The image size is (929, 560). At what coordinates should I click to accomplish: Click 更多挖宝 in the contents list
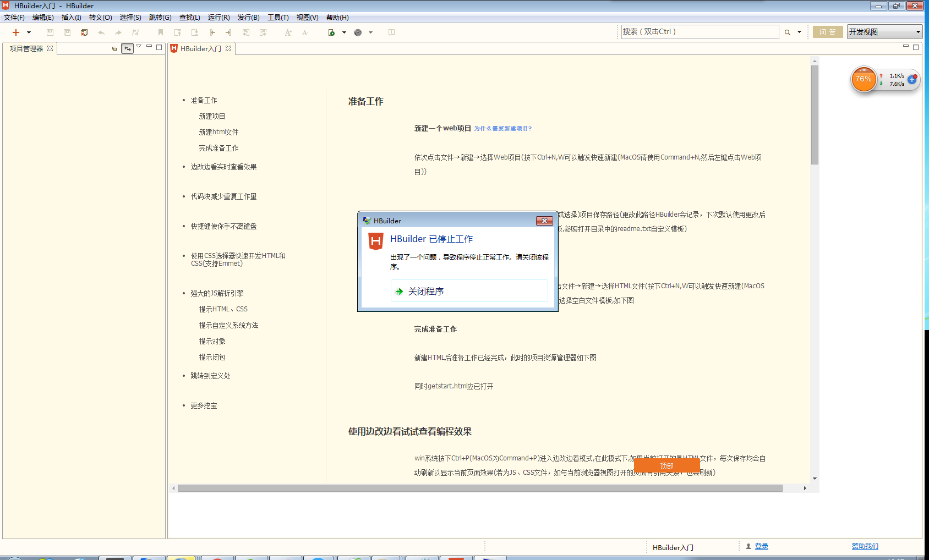click(204, 405)
